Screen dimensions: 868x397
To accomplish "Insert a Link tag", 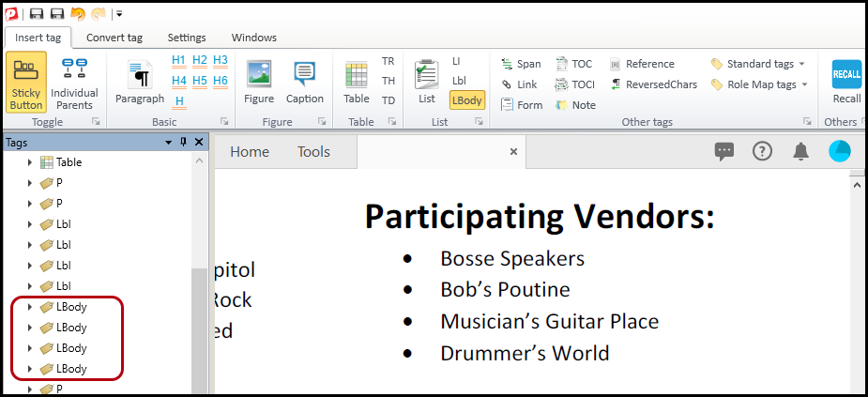I will coord(519,84).
